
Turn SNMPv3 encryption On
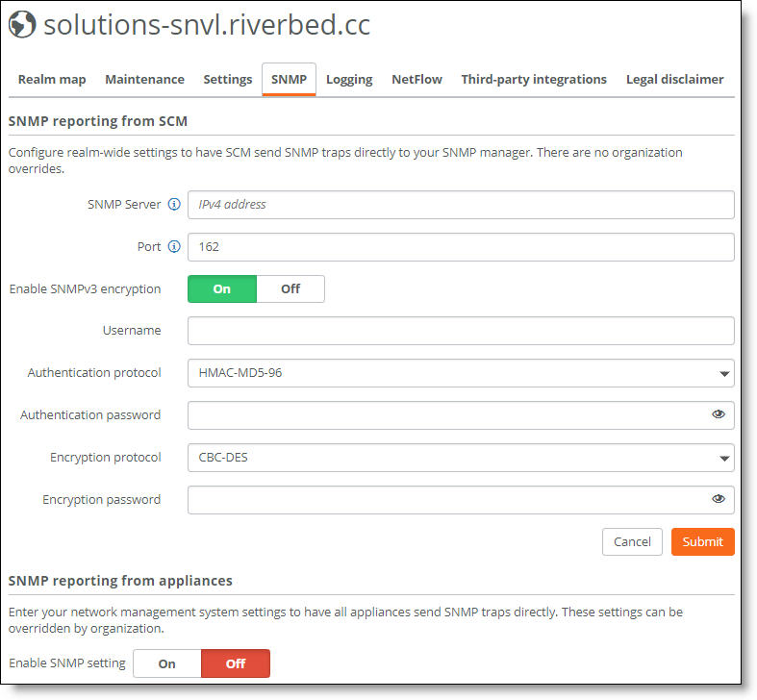point(222,288)
